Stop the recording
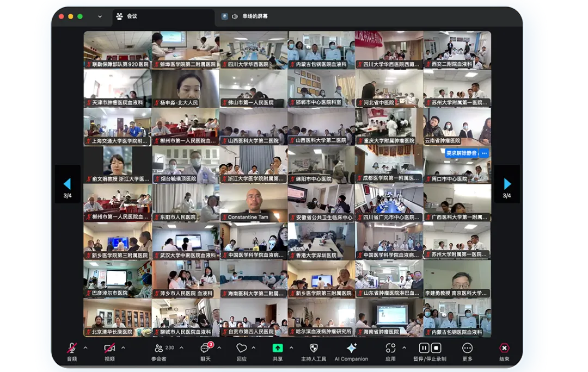This screenshot has height=372, width=588. pos(436,348)
